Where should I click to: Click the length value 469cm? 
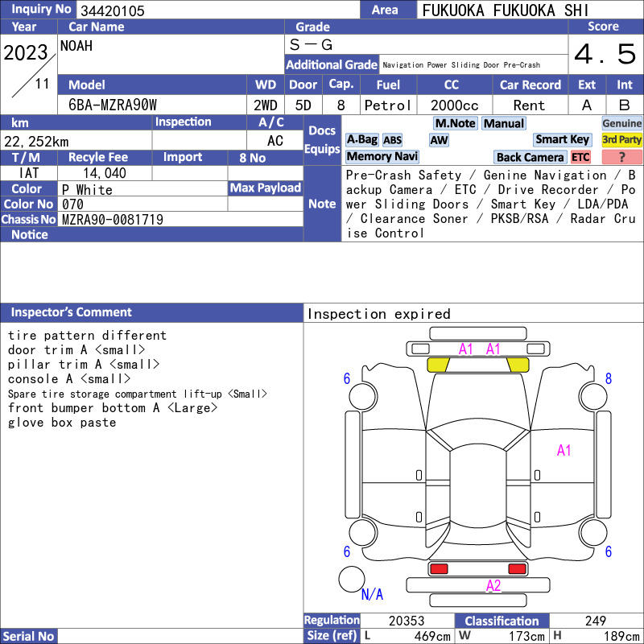(432, 636)
